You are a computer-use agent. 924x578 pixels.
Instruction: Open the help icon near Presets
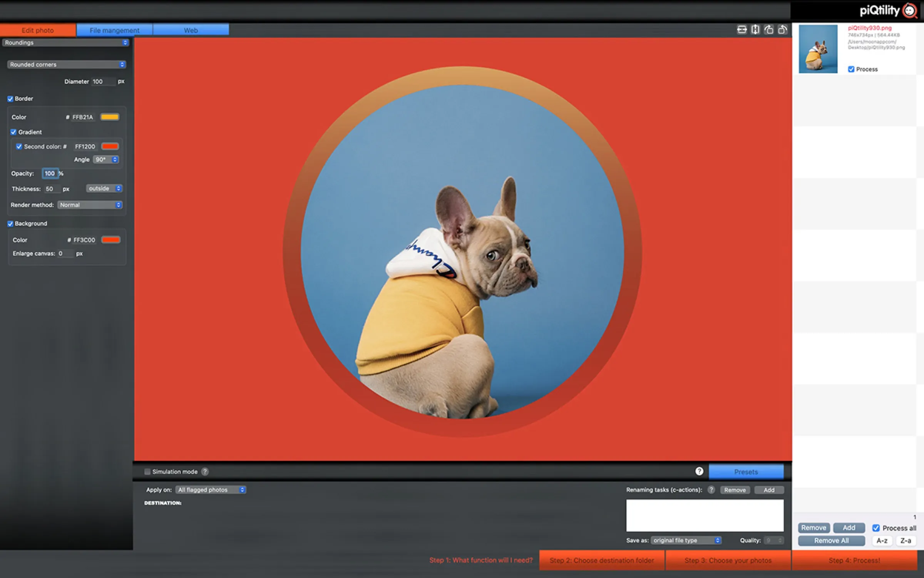699,471
